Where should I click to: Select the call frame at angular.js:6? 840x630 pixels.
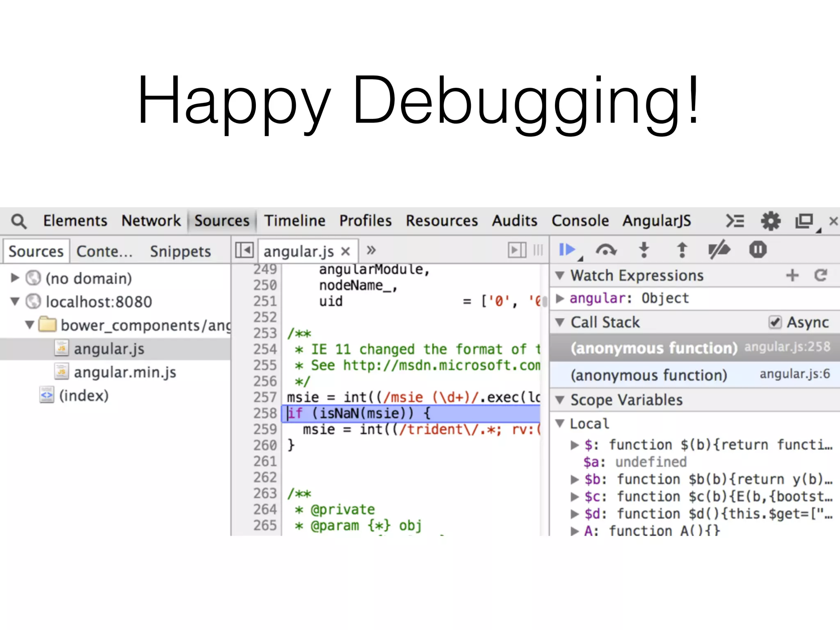click(694, 374)
